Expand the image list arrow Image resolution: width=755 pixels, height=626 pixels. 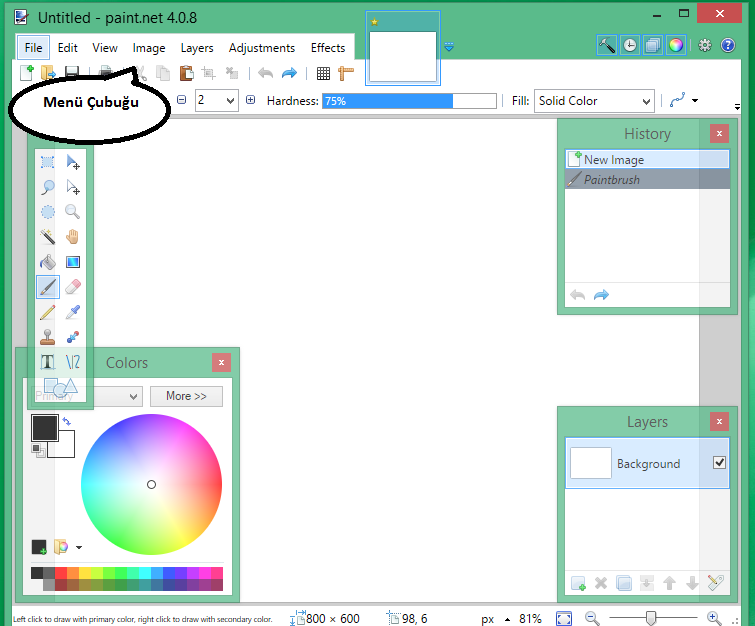(x=449, y=47)
